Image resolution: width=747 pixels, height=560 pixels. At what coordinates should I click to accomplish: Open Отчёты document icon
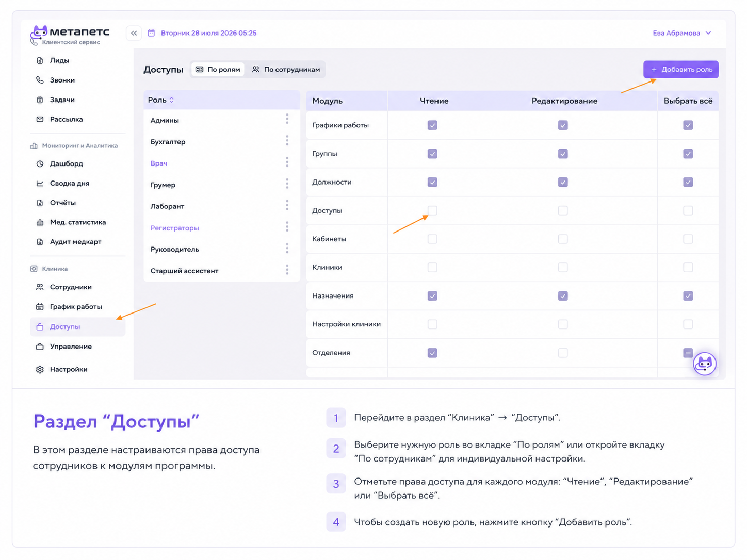[x=40, y=203]
